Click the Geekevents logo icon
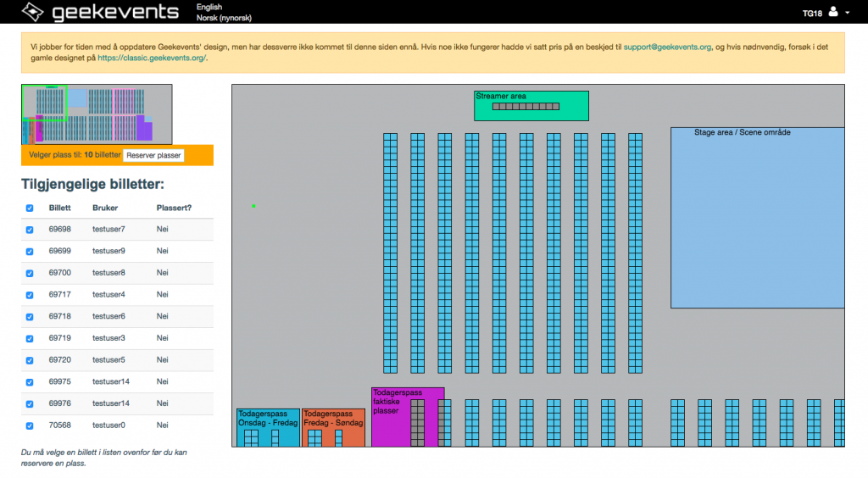This screenshot has width=868, height=478. (x=32, y=12)
